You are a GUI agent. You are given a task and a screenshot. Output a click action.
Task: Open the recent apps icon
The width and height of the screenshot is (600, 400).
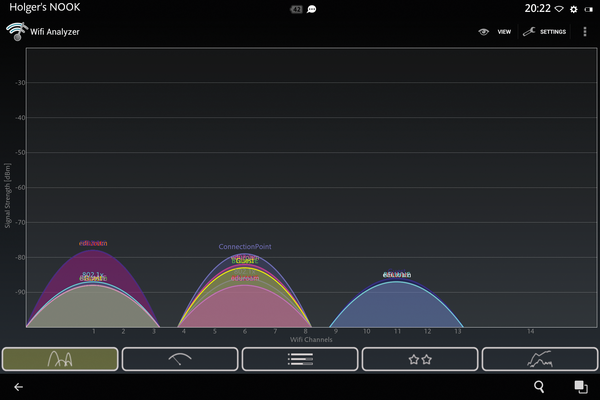580,386
